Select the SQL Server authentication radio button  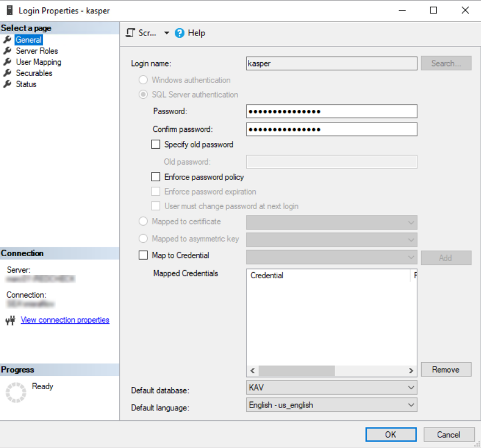pyautogui.click(x=143, y=94)
